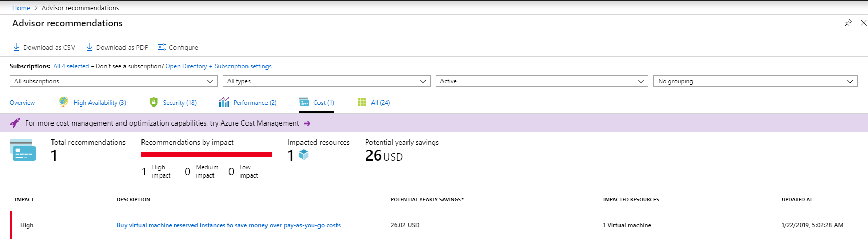Expand the All subscriptions dropdown
The height and width of the screenshot is (247, 868).
113,81
